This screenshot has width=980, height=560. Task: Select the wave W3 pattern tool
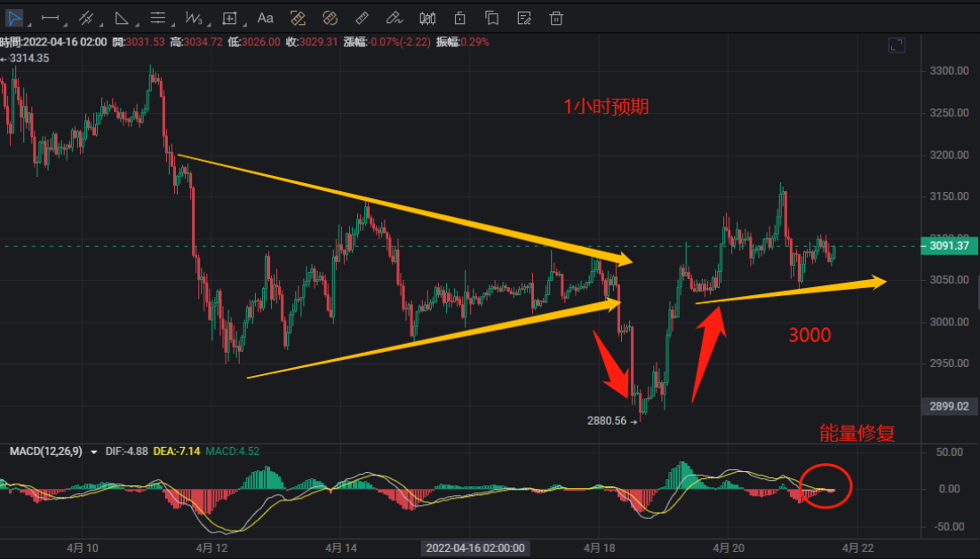click(x=193, y=18)
